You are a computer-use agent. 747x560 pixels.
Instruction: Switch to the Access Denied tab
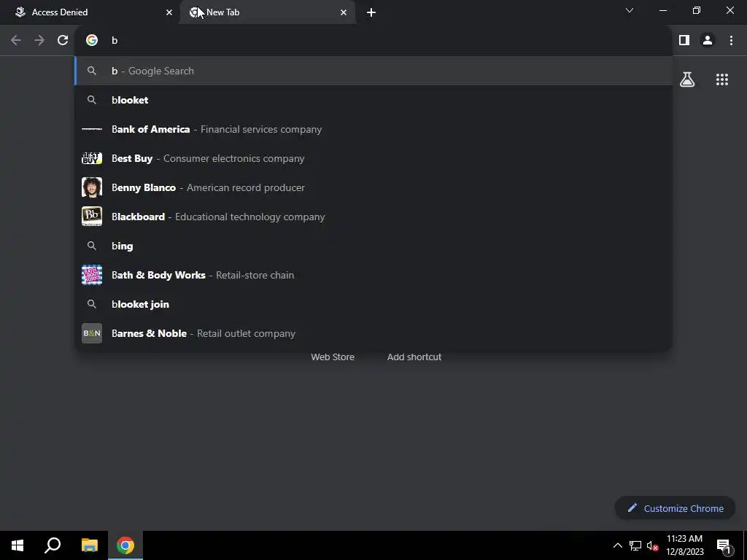90,12
